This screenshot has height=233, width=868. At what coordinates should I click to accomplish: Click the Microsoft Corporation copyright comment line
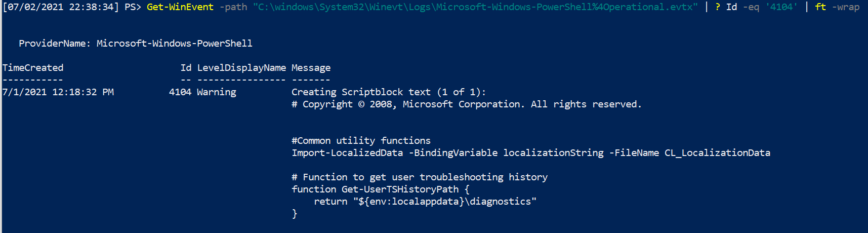click(x=466, y=104)
